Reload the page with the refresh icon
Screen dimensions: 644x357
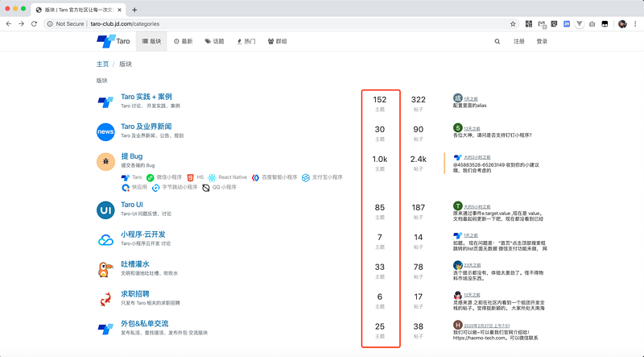[x=34, y=24]
